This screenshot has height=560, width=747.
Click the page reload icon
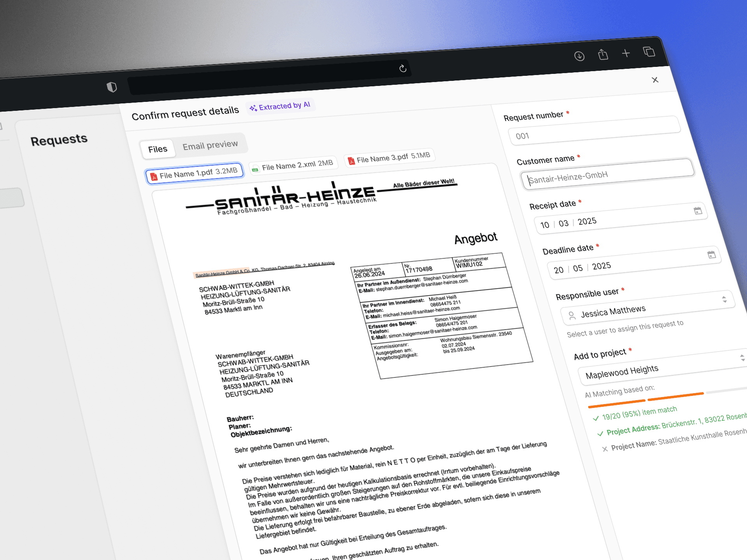click(403, 69)
